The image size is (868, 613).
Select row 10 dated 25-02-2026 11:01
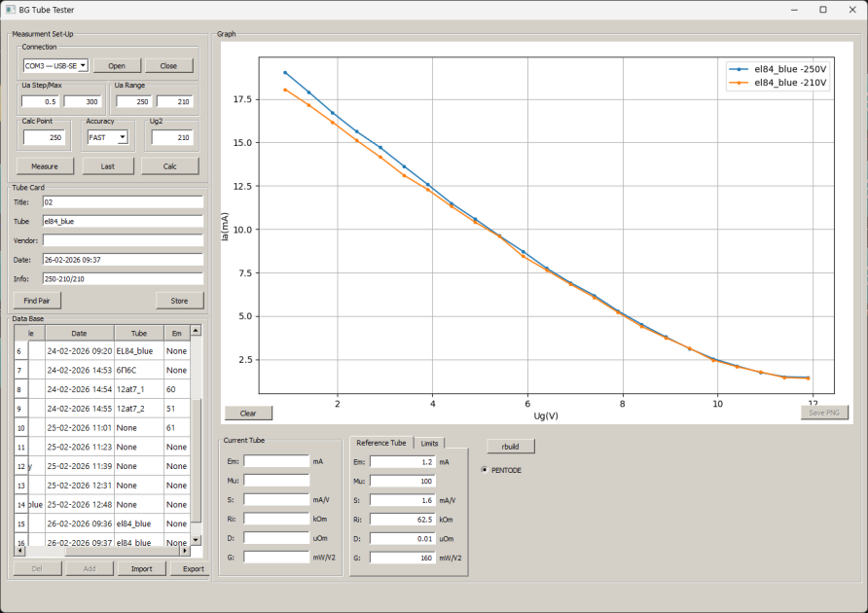(102, 427)
